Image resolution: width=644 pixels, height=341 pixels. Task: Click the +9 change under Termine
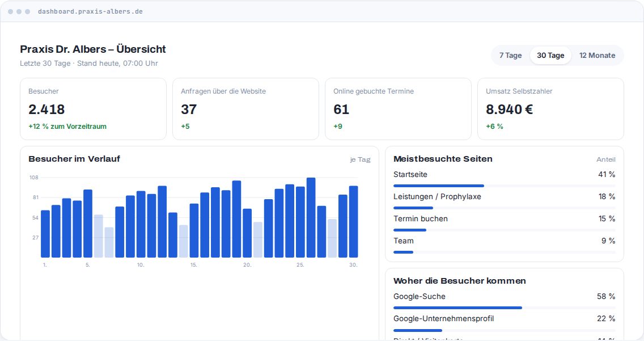[x=338, y=127]
